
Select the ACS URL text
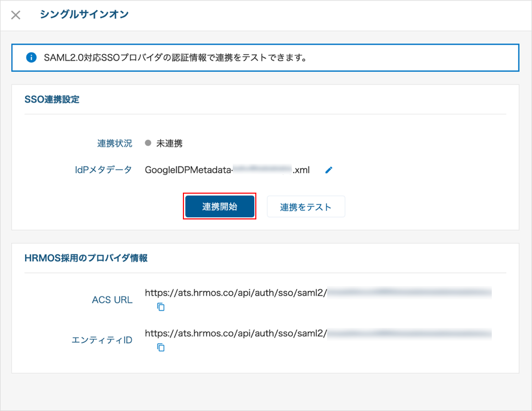click(x=318, y=293)
